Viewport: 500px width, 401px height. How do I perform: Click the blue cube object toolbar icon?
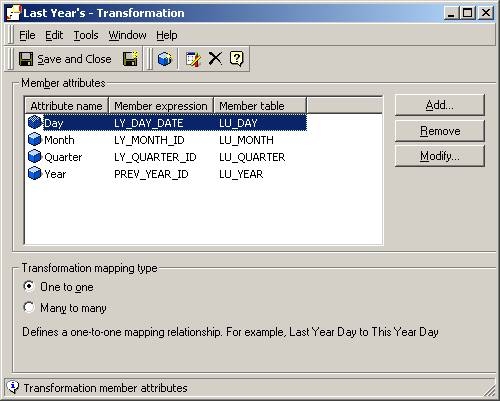(x=164, y=59)
